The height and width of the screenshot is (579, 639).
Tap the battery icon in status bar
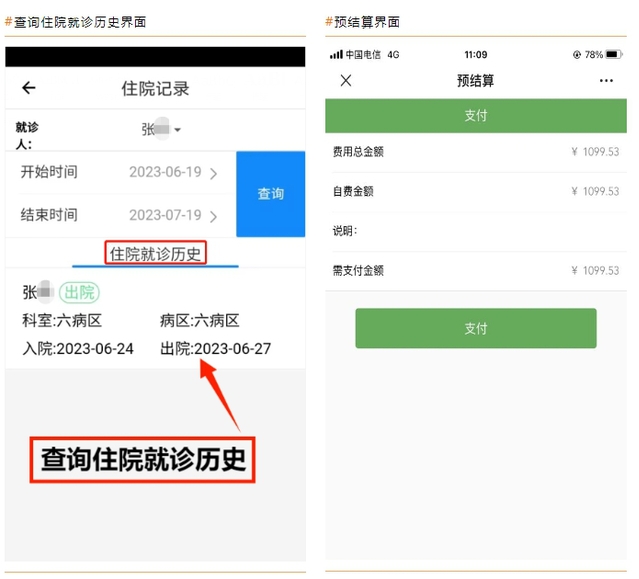[x=612, y=54]
